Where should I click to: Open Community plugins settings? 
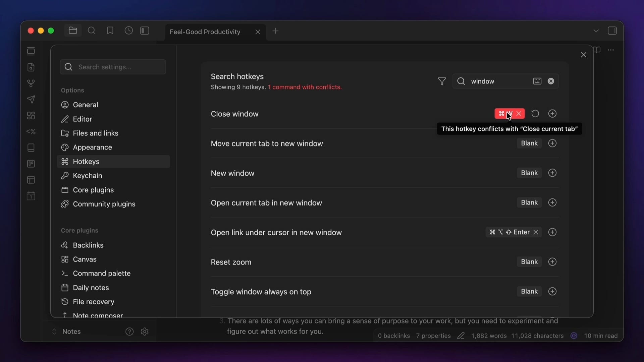104,204
